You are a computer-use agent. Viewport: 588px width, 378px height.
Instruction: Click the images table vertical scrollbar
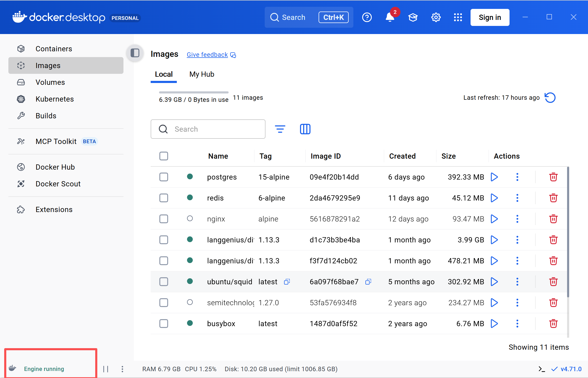pyautogui.click(x=568, y=232)
